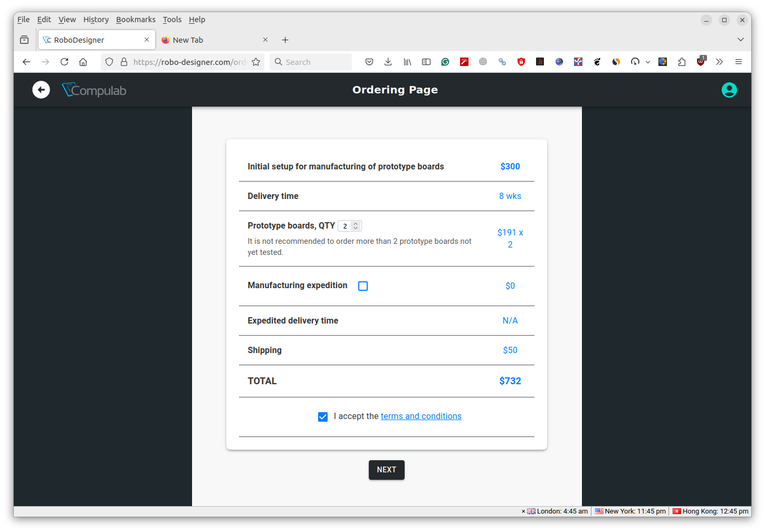Open the list all tabs chevron

[x=741, y=40]
